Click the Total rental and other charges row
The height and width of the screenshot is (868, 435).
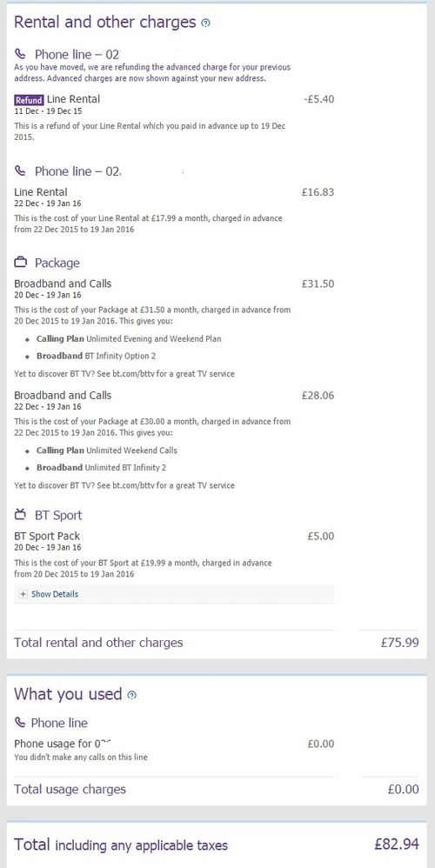tap(217, 643)
